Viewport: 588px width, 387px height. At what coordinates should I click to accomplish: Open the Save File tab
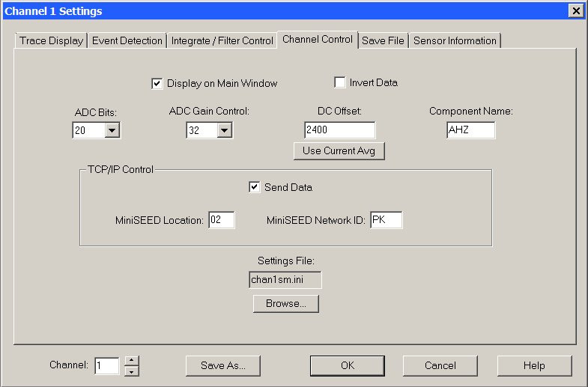(x=383, y=40)
